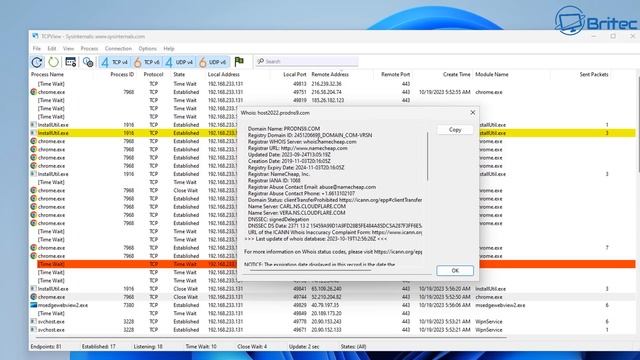Open the Process menu
This screenshot has height=360, width=640.
(89, 49)
